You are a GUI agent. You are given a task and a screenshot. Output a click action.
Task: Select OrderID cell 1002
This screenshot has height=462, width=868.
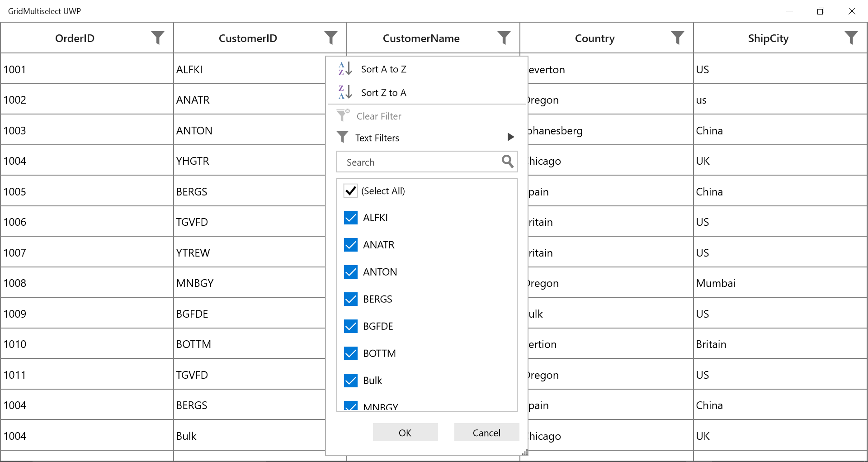[x=87, y=100]
